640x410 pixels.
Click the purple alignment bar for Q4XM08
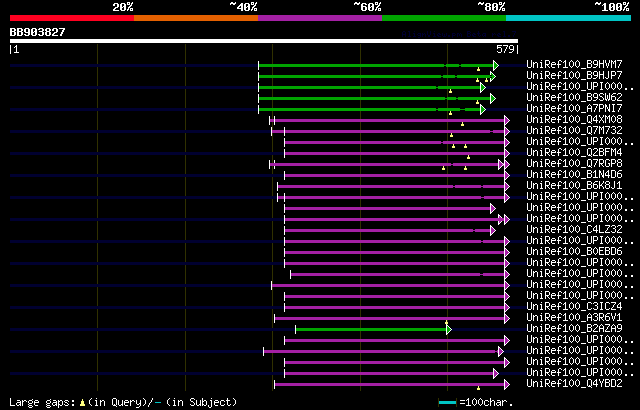tap(387, 120)
